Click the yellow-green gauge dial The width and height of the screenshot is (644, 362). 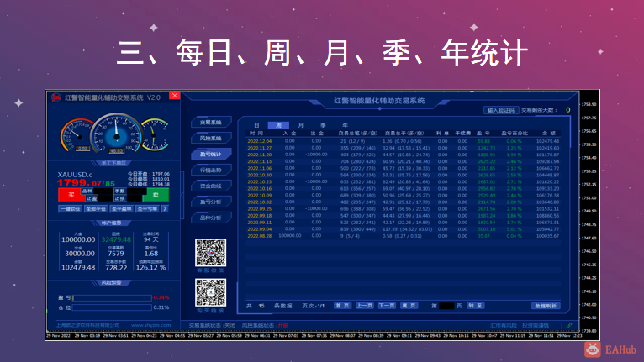(x=156, y=134)
